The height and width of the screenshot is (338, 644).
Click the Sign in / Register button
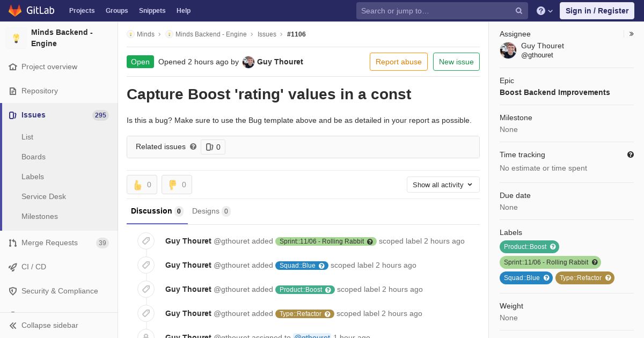pos(597,11)
